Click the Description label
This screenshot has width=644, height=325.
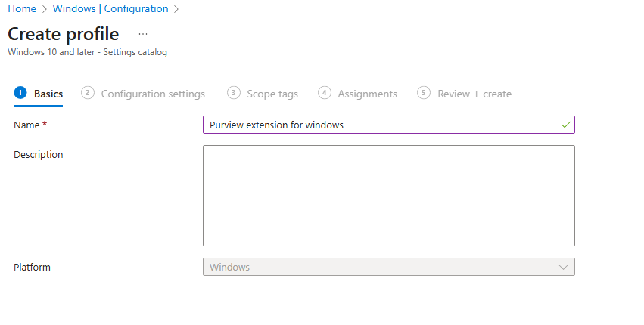[38, 155]
